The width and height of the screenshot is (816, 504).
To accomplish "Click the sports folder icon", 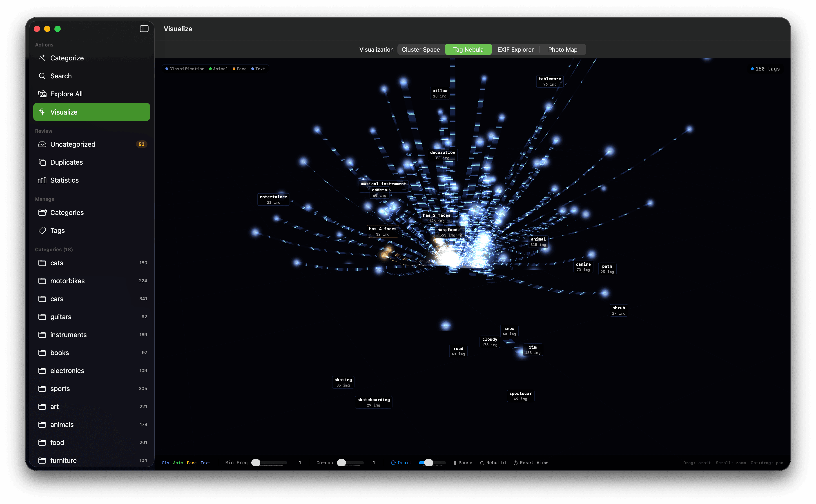I will click(x=42, y=389).
